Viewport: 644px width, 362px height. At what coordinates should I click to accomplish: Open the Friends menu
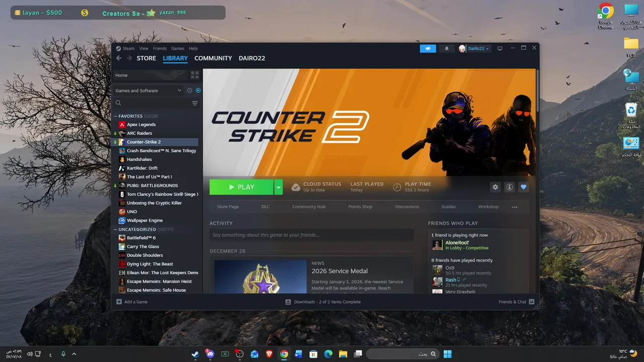click(159, 49)
